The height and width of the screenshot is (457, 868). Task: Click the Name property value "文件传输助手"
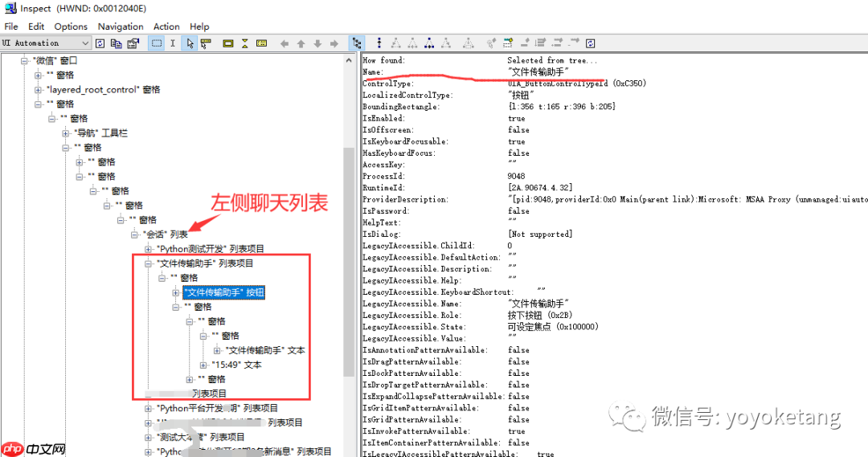538,72
